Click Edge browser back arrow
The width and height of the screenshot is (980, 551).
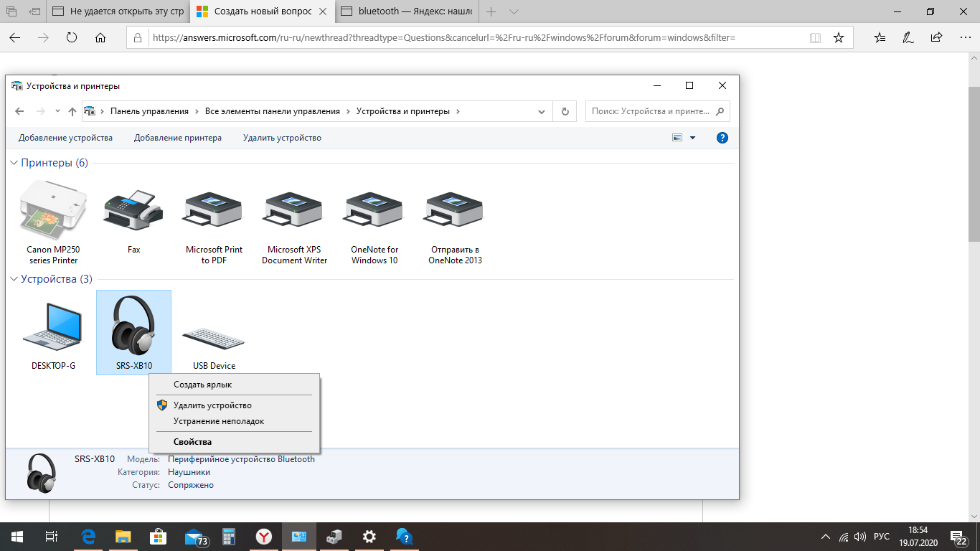click(15, 38)
